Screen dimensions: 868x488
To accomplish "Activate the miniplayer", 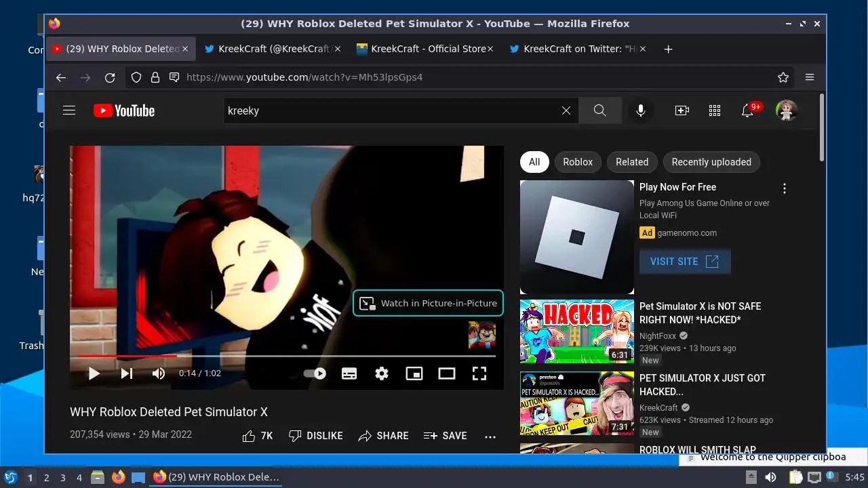I will [414, 373].
